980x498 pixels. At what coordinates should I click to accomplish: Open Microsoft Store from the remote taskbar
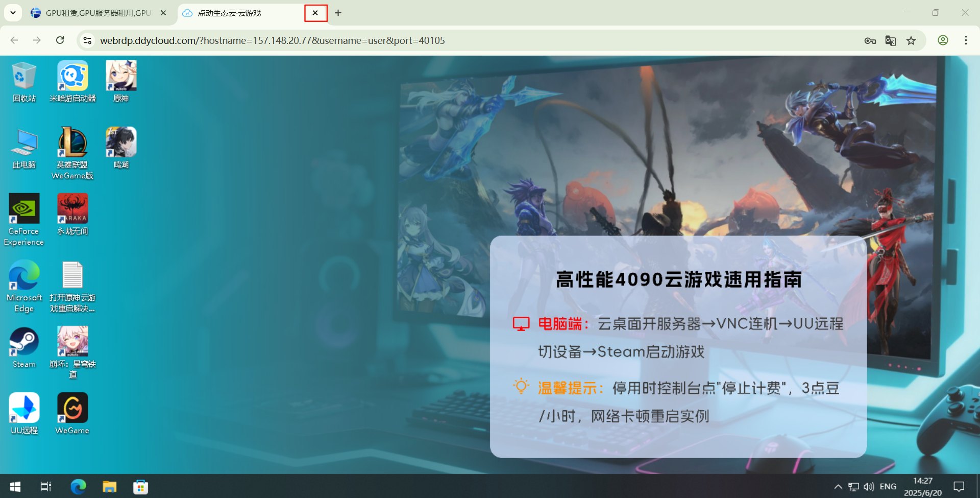point(140,487)
